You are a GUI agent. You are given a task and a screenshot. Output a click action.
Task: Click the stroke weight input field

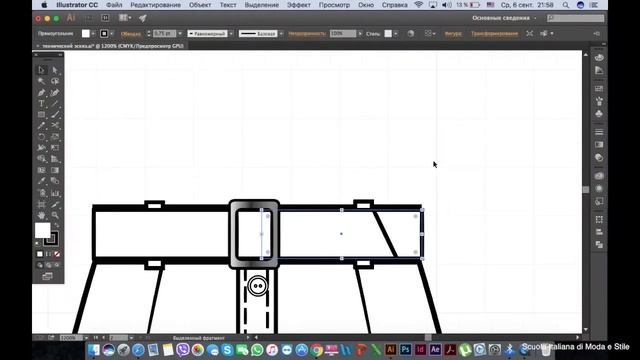coord(164,33)
